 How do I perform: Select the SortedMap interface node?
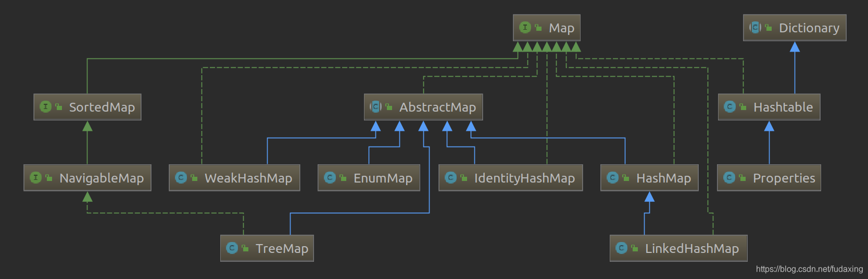87,107
